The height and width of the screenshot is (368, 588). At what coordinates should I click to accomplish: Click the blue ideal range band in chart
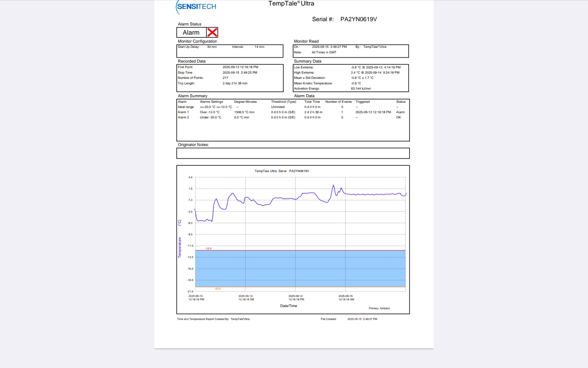300,269
